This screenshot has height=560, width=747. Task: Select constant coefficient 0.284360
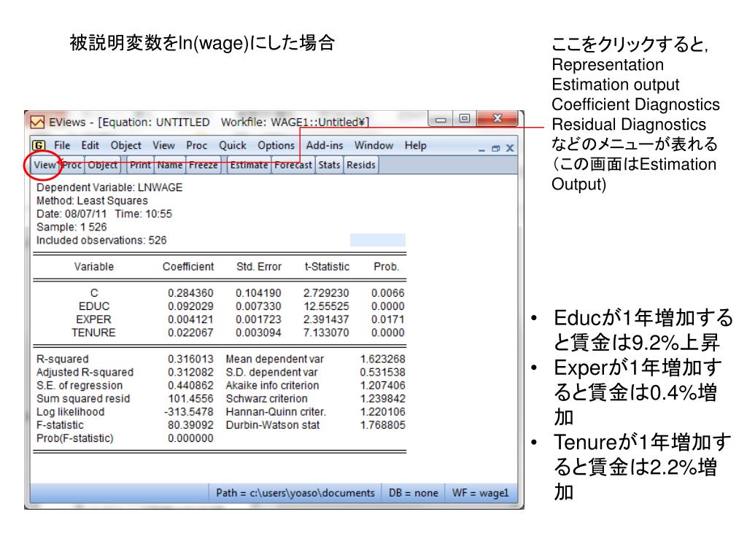pyautogui.click(x=190, y=293)
